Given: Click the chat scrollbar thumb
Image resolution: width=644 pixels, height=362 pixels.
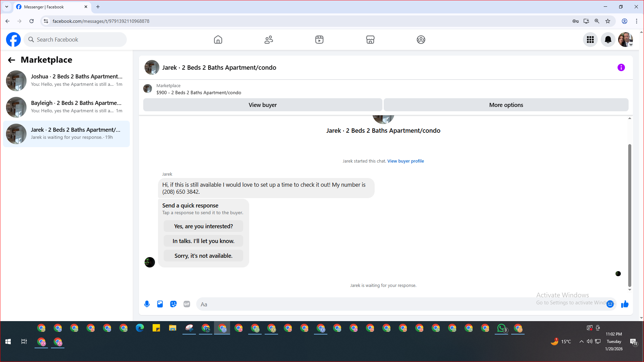Looking at the screenshot, I should (x=630, y=216).
